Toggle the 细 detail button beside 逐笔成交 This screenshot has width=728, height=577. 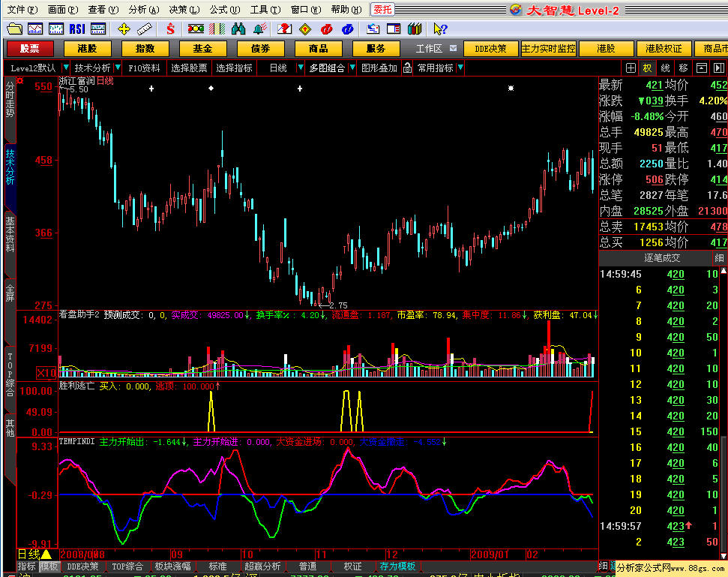coord(719,258)
